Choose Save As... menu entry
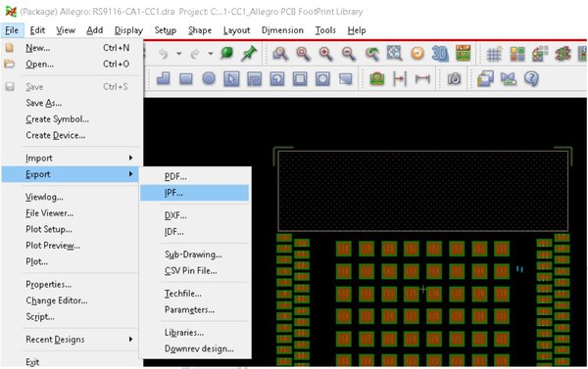588x369 pixels. pyautogui.click(x=72, y=103)
